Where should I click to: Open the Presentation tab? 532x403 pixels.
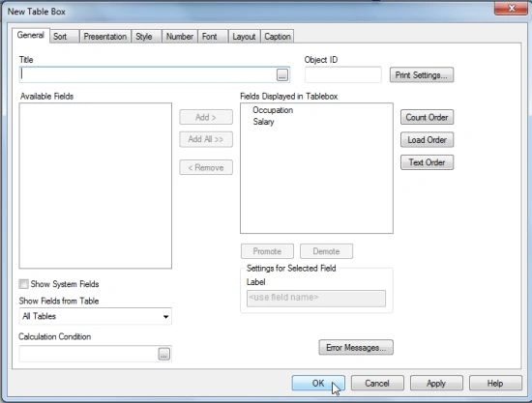click(105, 37)
